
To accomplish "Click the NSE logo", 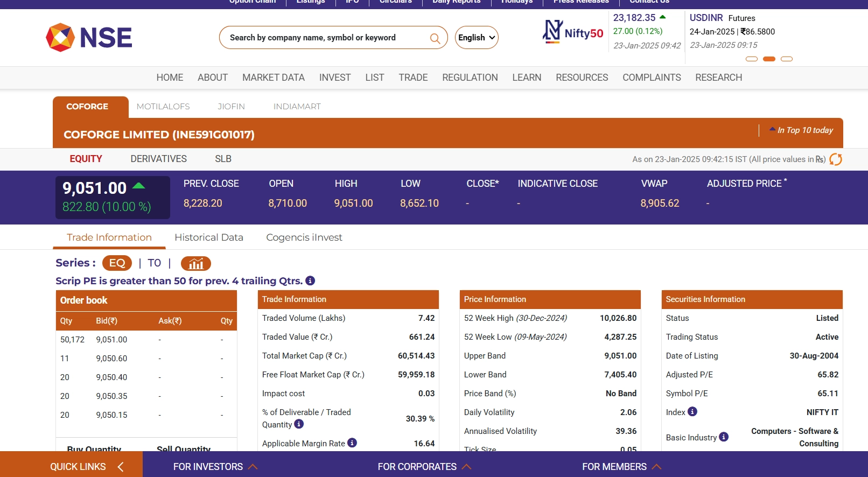I will tap(89, 37).
